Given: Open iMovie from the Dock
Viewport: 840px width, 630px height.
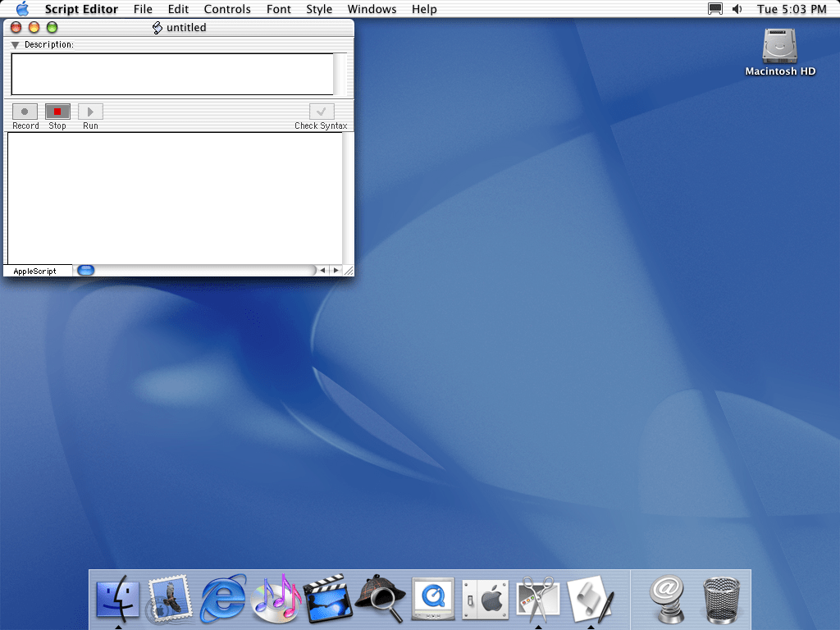Looking at the screenshot, I should pyautogui.click(x=327, y=599).
